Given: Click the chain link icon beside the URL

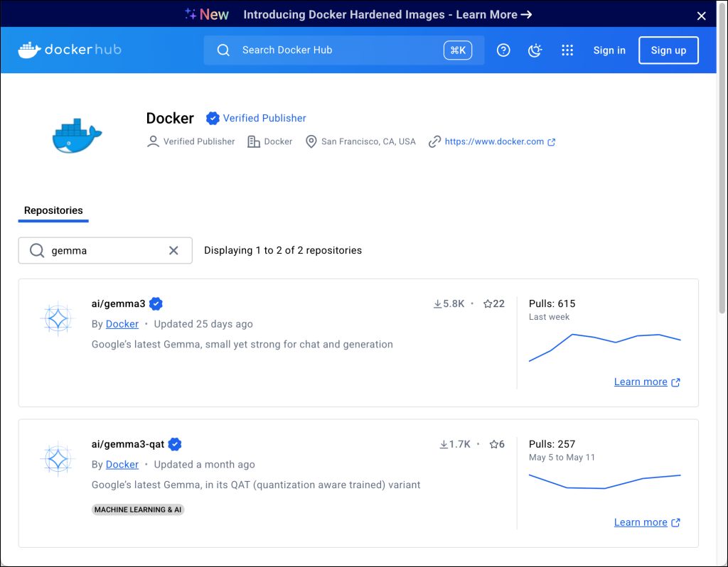Looking at the screenshot, I should point(434,141).
